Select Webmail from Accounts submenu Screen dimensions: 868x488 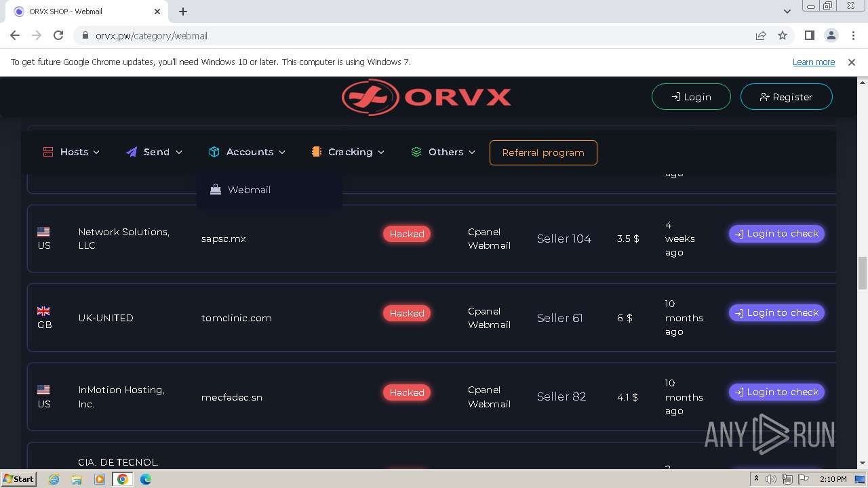(269, 190)
